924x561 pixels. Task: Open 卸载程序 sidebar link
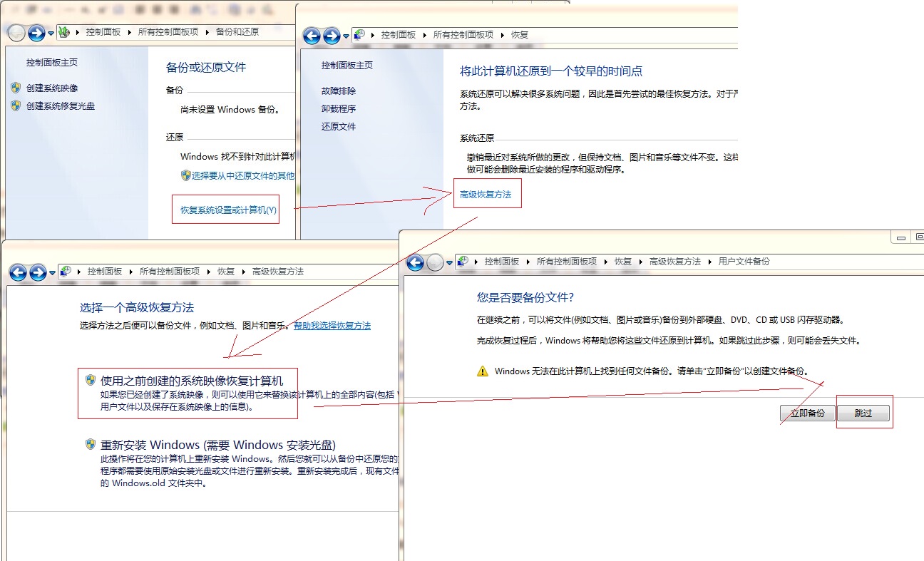click(x=339, y=109)
